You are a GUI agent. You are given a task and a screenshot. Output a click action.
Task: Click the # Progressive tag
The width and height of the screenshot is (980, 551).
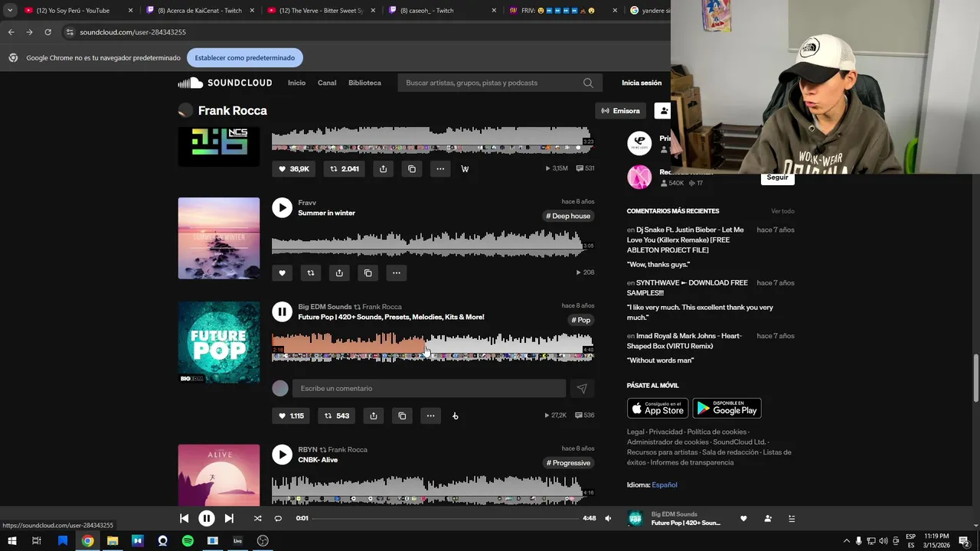(568, 463)
